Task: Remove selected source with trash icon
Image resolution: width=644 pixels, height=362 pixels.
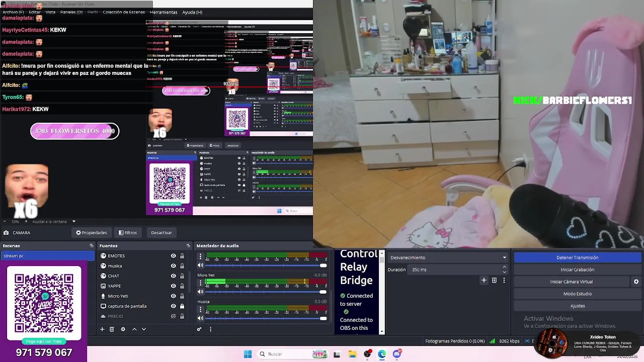Action: coord(112,329)
